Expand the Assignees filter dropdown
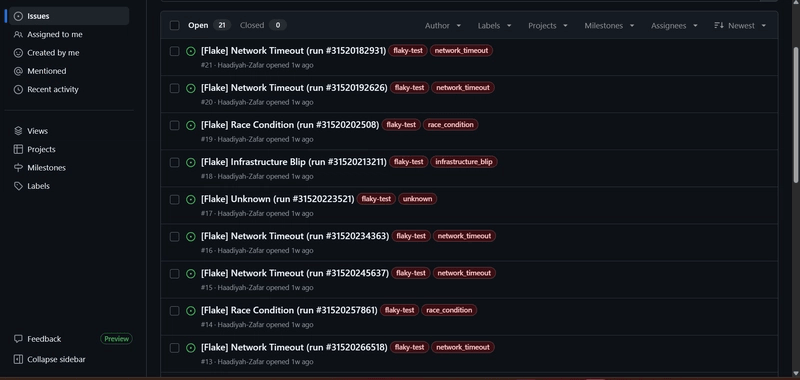800x380 pixels. coord(674,26)
